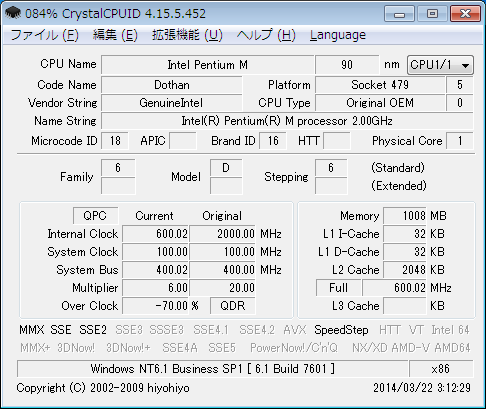Click the Full cache speed button

click(338, 288)
